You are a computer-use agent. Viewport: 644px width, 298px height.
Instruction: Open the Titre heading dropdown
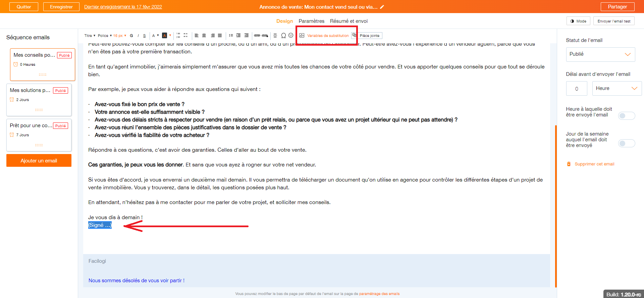click(x=90, y=36)
